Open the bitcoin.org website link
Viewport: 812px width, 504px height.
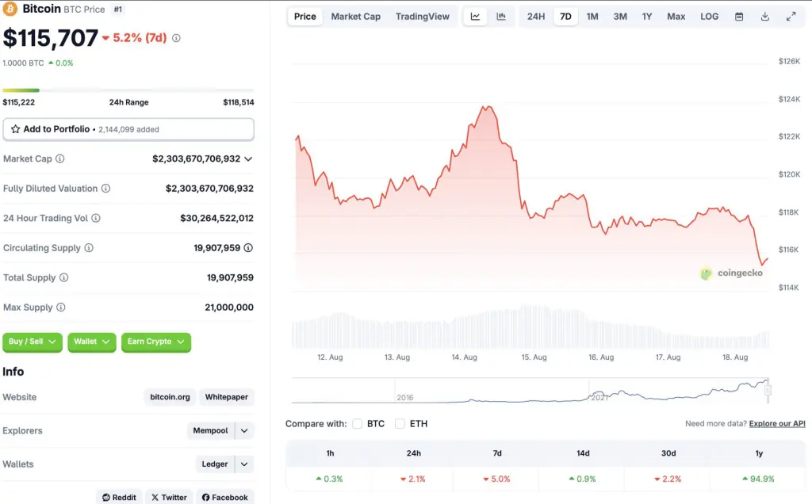pos(170,397)
